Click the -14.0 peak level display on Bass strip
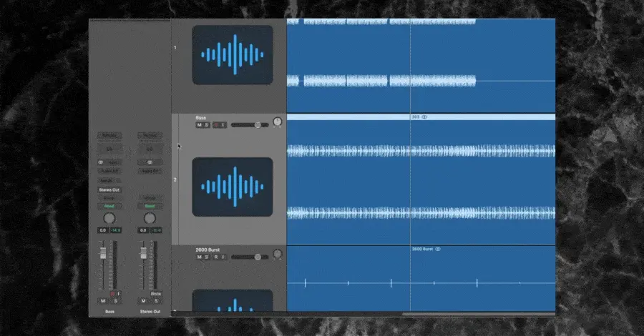 pyautogui.click(x=116, y=230)
